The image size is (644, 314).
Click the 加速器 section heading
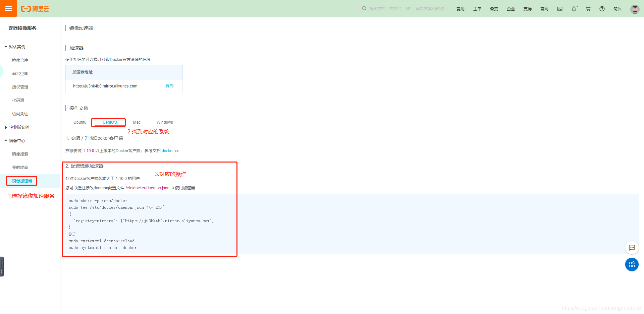76,48
